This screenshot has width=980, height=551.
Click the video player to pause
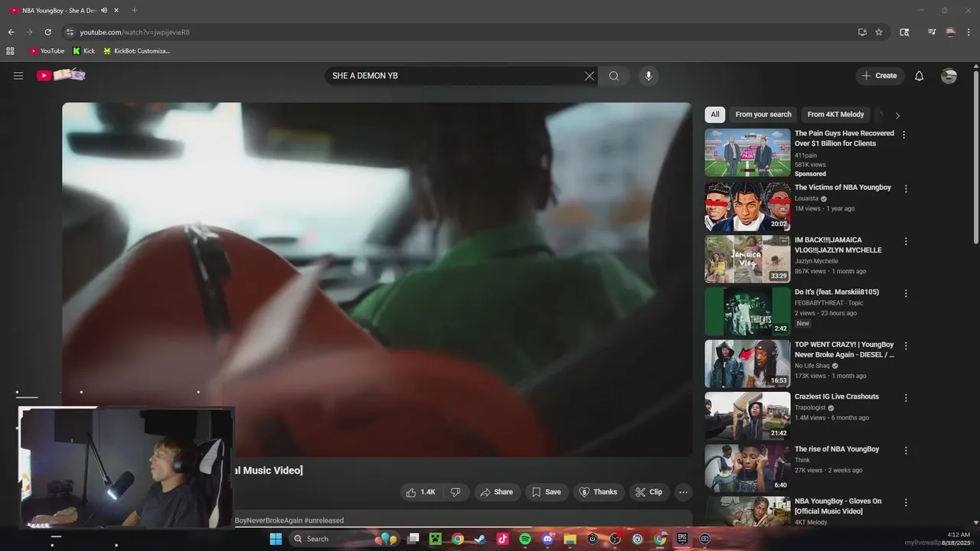point(377,280)
